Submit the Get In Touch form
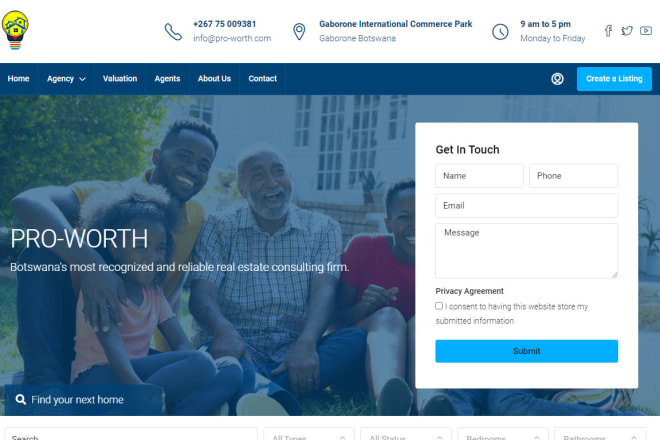Viewport: 660px width, 440px height. [x=527, y=351]
